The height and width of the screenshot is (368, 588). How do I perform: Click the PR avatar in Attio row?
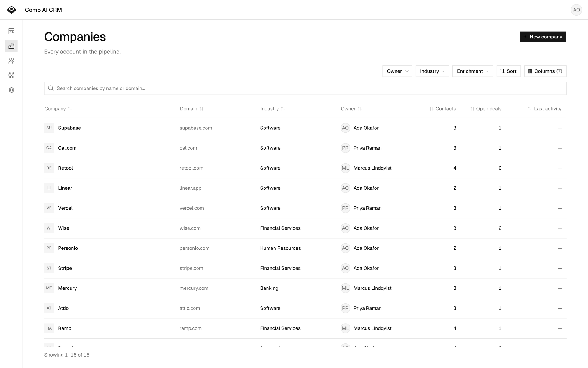345,308
